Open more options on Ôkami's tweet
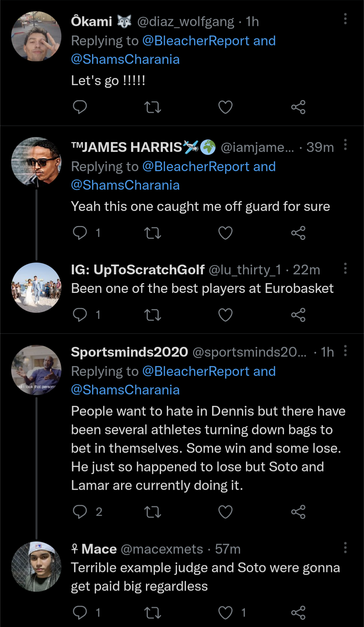 coord(345,19)
